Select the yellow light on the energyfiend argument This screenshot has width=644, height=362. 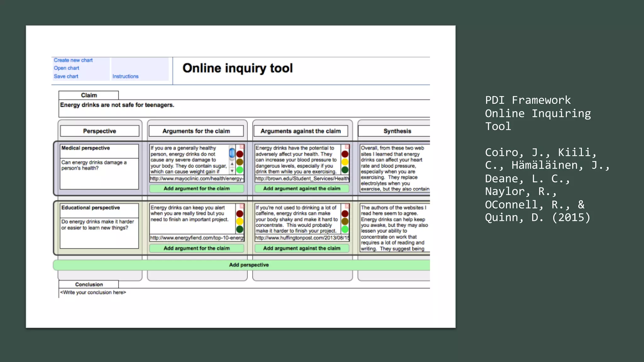(240, 222)
